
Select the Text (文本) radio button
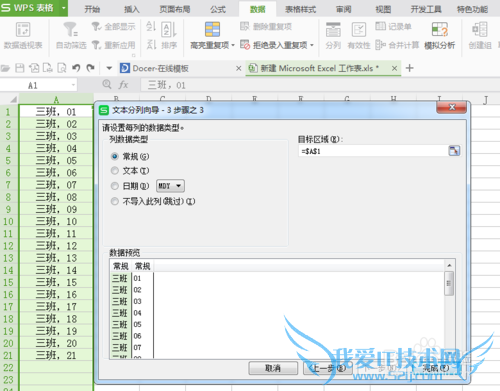115,171
